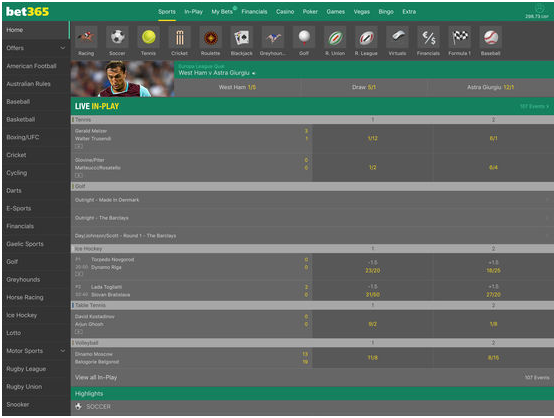Open the Casino tab
Viewport: 554px width, 418px height.
click(x=285, y=12)
